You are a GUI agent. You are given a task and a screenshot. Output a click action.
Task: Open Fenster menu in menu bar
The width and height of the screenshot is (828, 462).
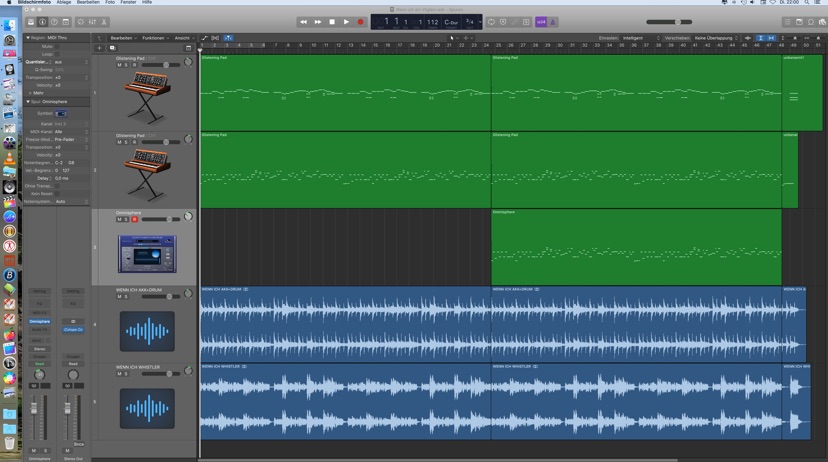pyautogui.click(x=128, y=2)
